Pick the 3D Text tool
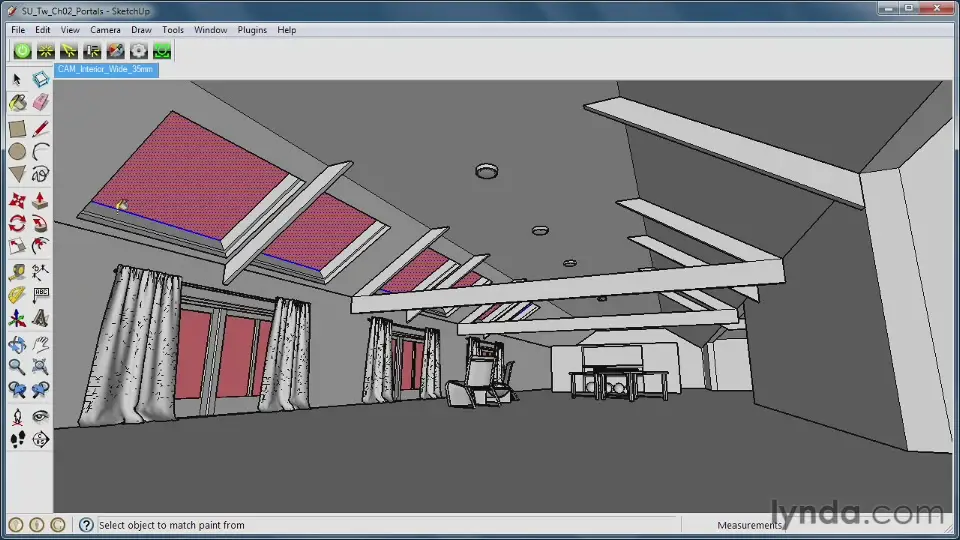960x540 pixels. click(x=40, y=318)
